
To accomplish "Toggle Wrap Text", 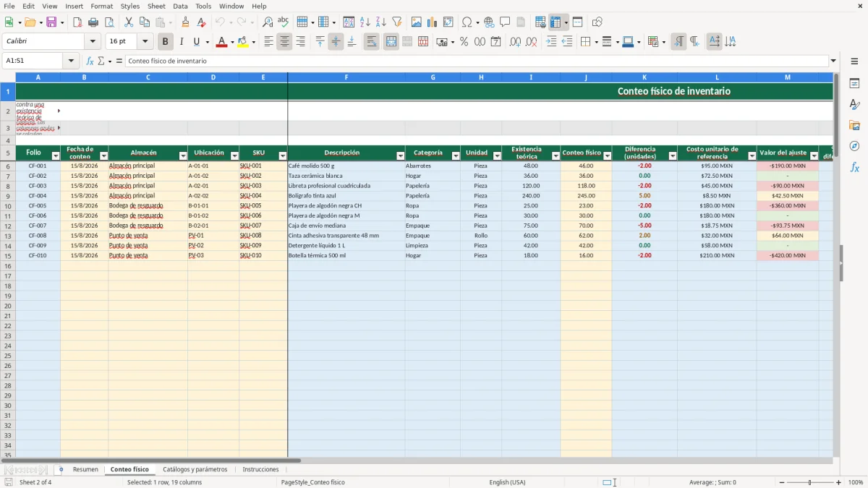I will [x=372, y=42].
